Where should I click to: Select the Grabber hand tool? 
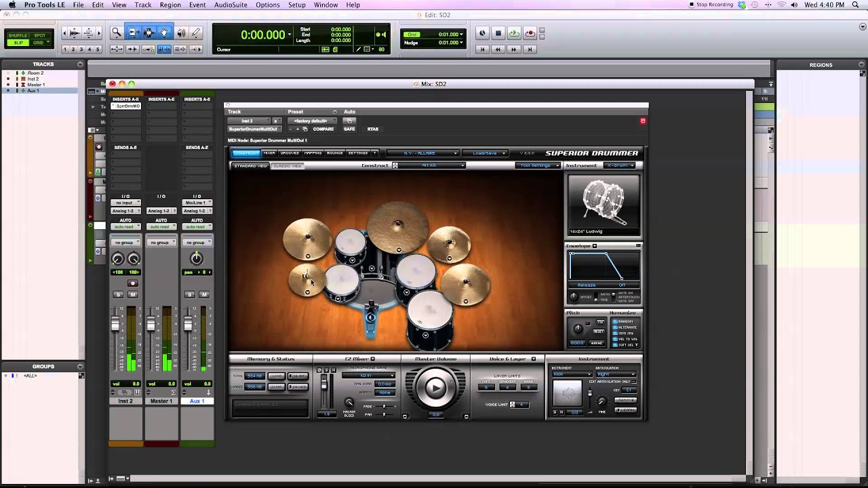164,33
